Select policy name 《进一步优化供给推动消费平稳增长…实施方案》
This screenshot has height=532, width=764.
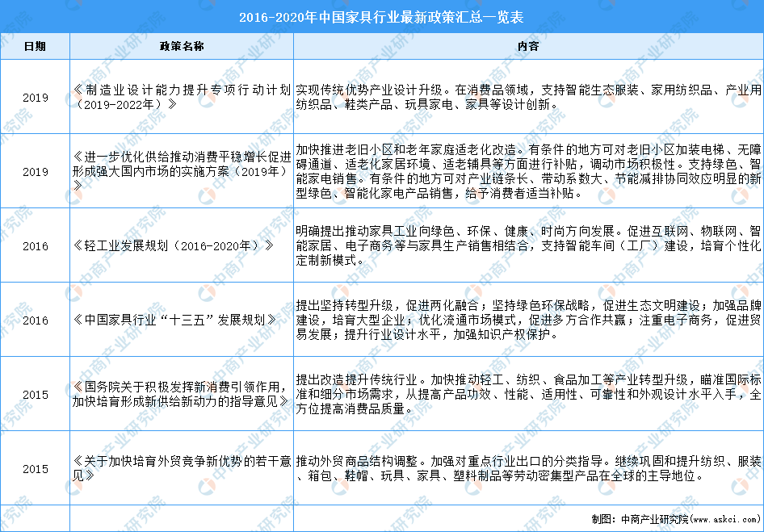[182, 171]
